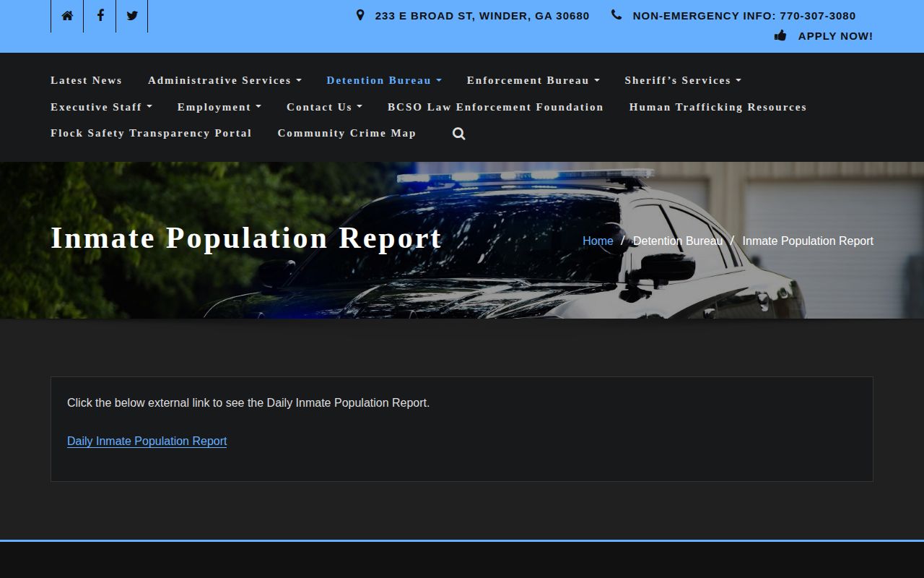This screenshot has width=924, height=578.
Task: Click the phone icon beside non-emergency info
Action: [x=616, y=15]
